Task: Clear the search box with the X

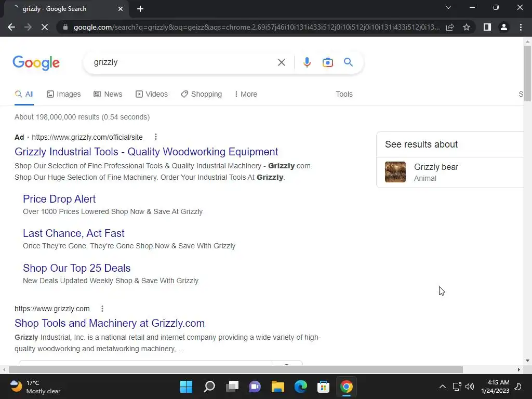Action: coord(281,62)
